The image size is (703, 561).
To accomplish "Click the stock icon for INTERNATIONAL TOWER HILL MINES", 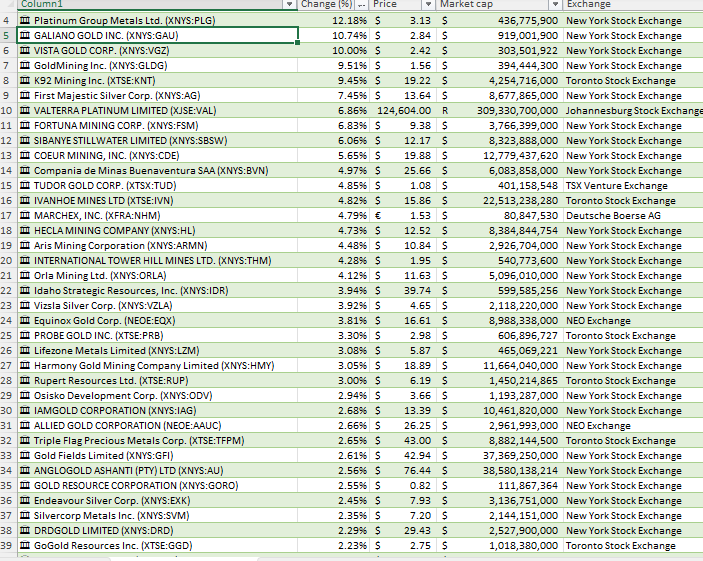I will tap(25, 261).
